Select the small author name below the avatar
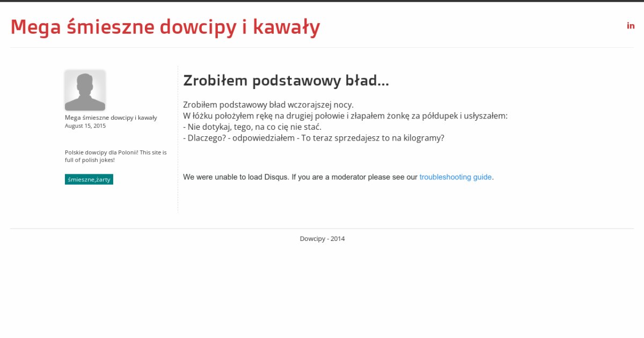The image size is (644, 338). tap(111, 117)
